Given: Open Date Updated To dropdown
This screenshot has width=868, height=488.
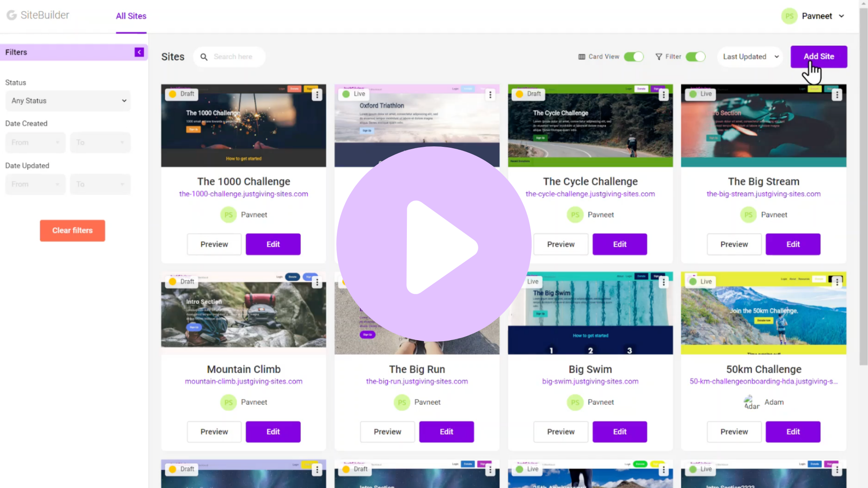Looking at the screenshot, I should [x=100, y=184].
